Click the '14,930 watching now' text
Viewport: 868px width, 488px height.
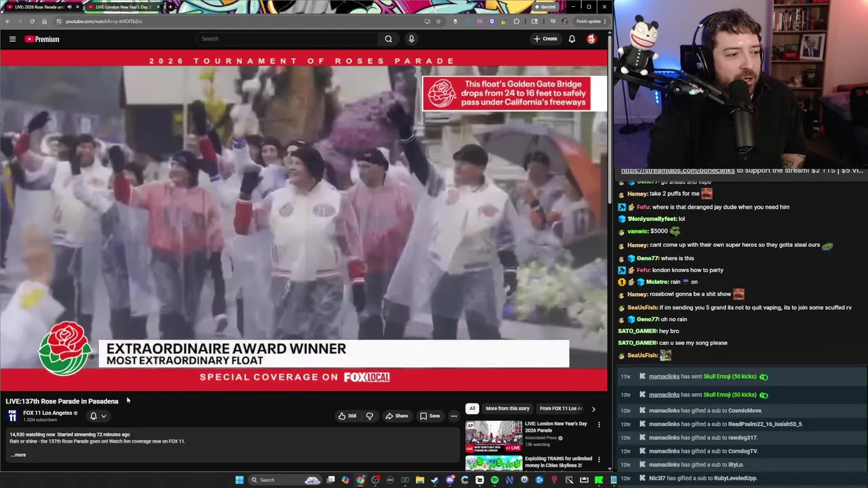(32, 434)
